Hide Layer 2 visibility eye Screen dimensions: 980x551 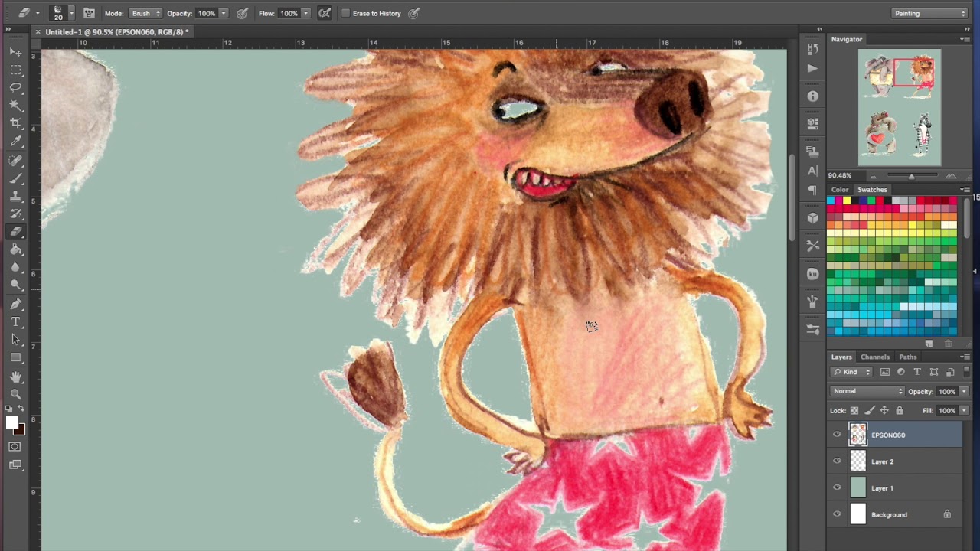pyautogui.click(x=837, y=461)
